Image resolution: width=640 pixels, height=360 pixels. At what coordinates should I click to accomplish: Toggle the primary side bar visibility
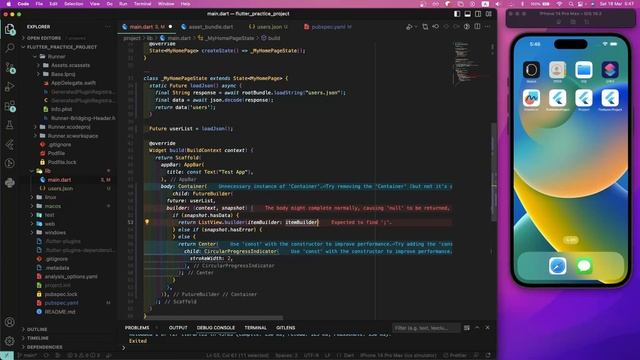(x=457, y=14)
